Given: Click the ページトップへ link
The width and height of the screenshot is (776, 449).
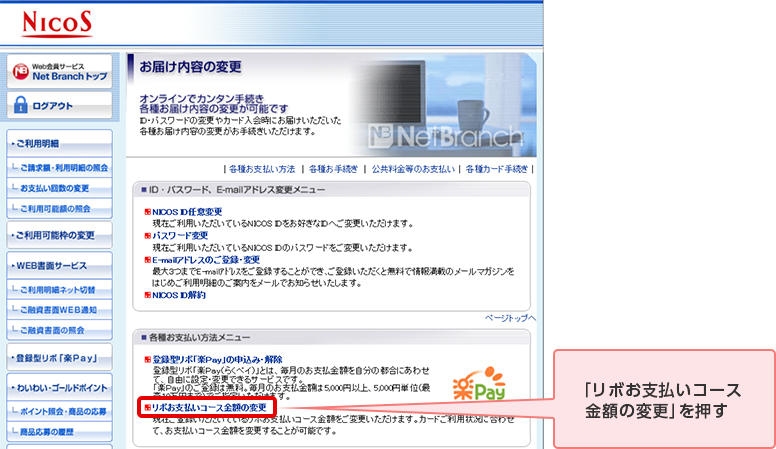Looking at the screenshot, I should point(510,318).
